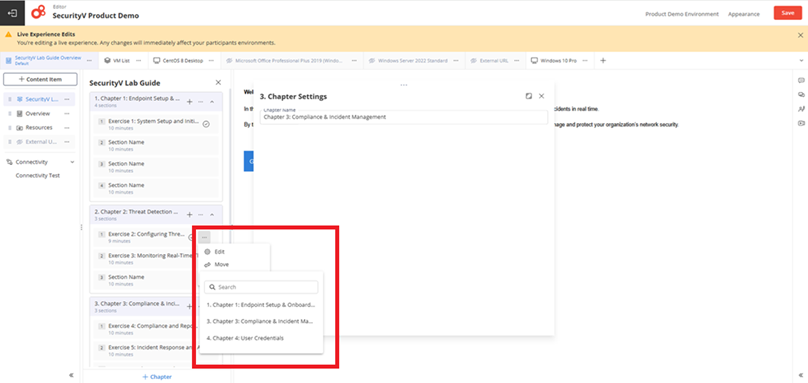Screen dimensions: 808x383
Task: Switch to the Windows 10 Pro tab
Action: [x=553, y=61]
